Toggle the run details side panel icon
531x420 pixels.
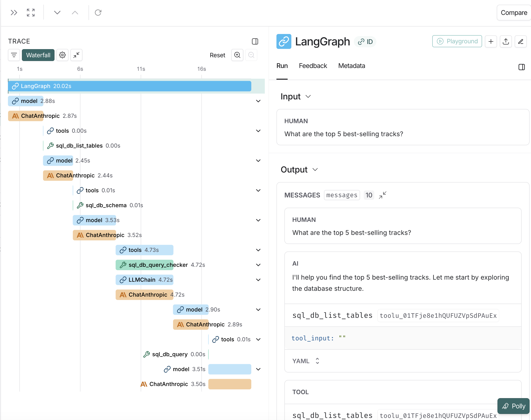click(522, 67)
